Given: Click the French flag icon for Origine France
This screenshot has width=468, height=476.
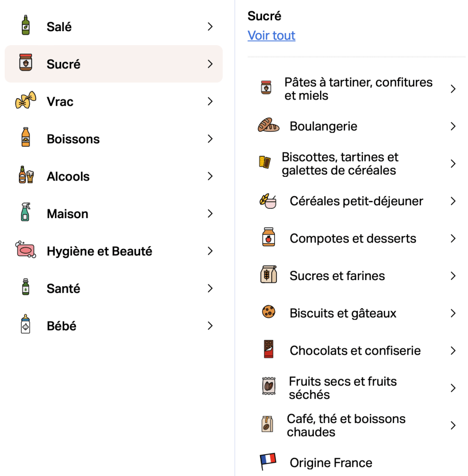Looking at the screenshot, I should (268, 462).
